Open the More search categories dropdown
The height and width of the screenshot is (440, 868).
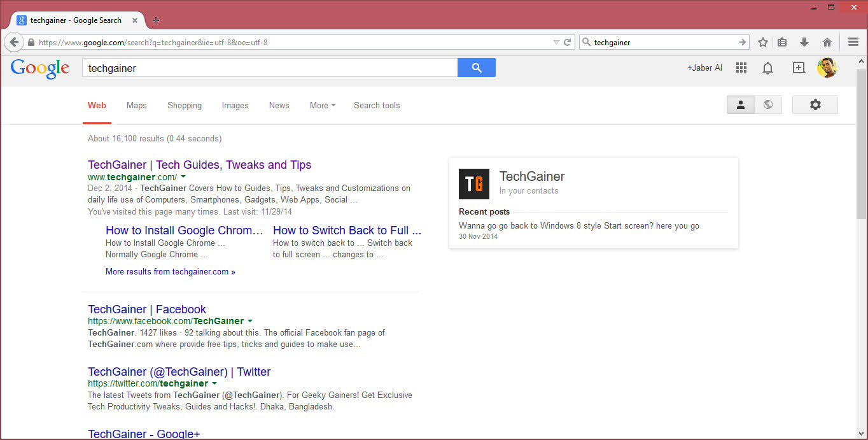[321, 106]
